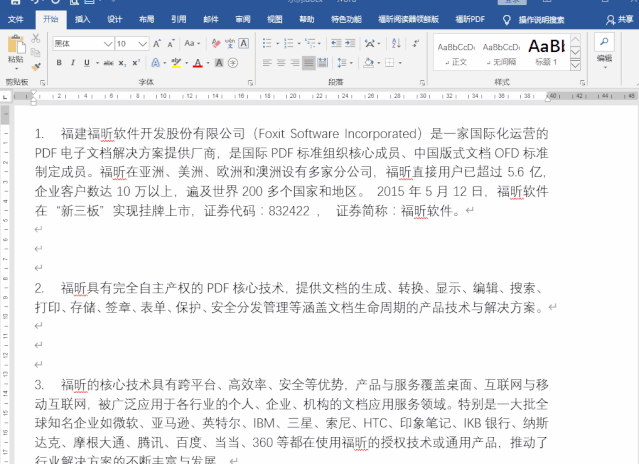This screenshot has width=639, height=464.
Task: Toggle the justify alignment button
Action: (x=308, y=63)
